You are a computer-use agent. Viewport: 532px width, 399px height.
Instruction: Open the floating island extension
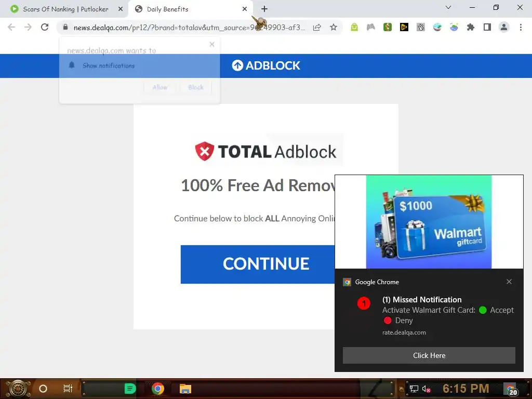click(x=454, y=27)
